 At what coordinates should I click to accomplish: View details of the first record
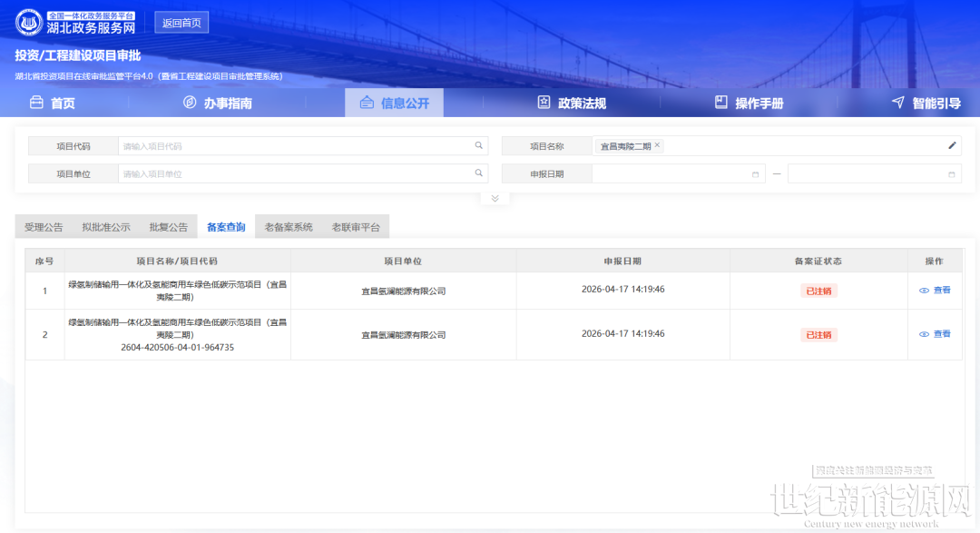coord(935,291)
